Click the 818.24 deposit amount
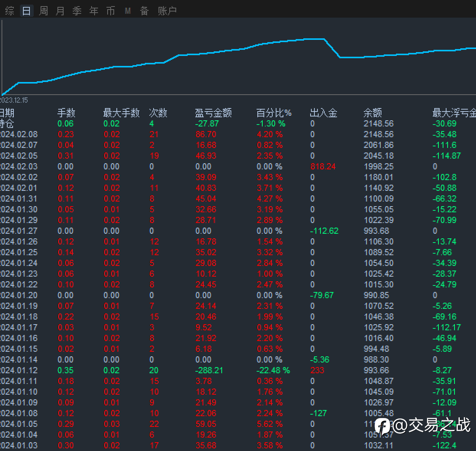Image resolution: width=476 pixels, height=451 pixels. [323, 167]
